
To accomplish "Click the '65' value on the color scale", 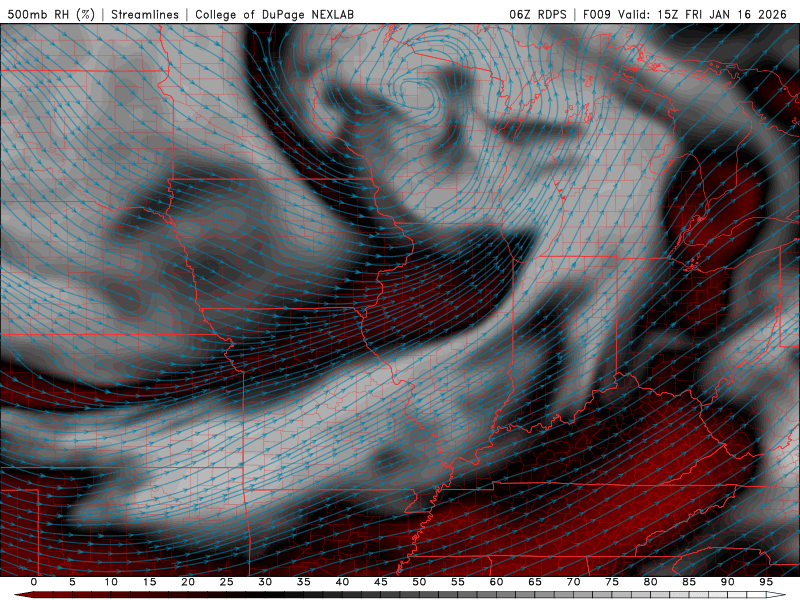I will (535, 582).
